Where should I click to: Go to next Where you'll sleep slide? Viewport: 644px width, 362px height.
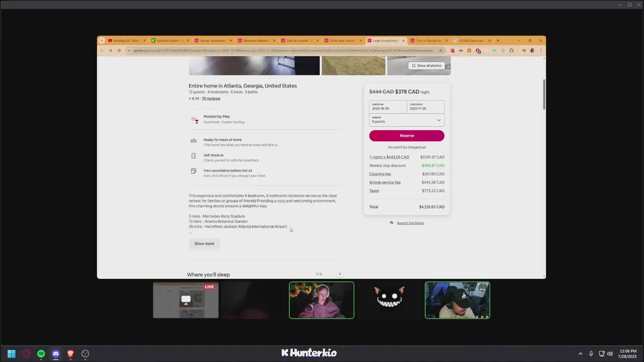pos(340,274)
